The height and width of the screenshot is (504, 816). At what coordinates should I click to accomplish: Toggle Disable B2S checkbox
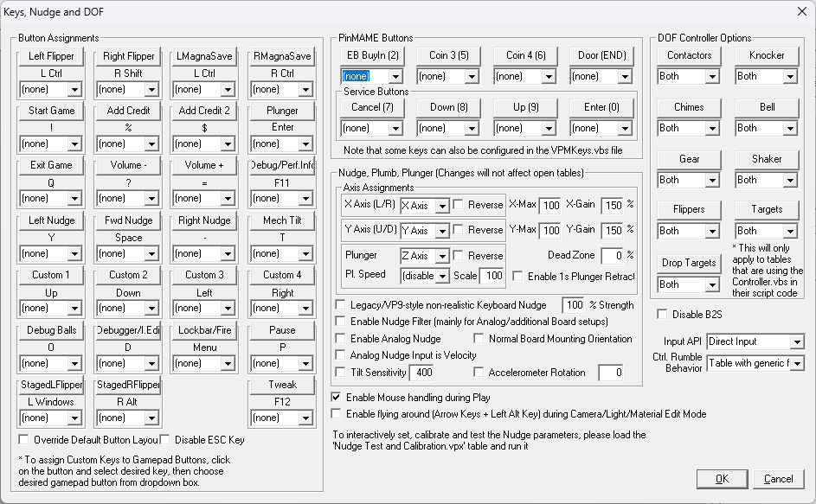[x=663, y=314]
